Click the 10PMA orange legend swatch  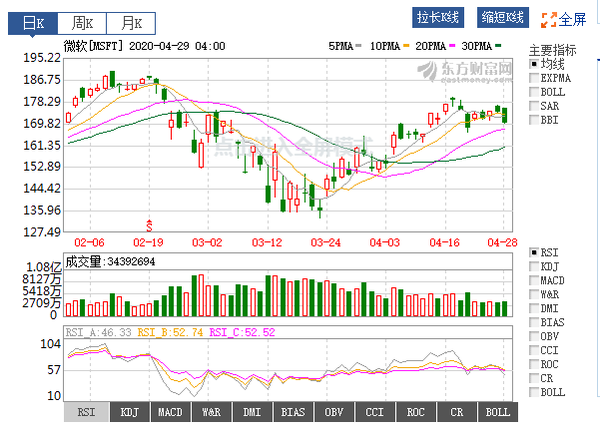[x=406, y=46]
